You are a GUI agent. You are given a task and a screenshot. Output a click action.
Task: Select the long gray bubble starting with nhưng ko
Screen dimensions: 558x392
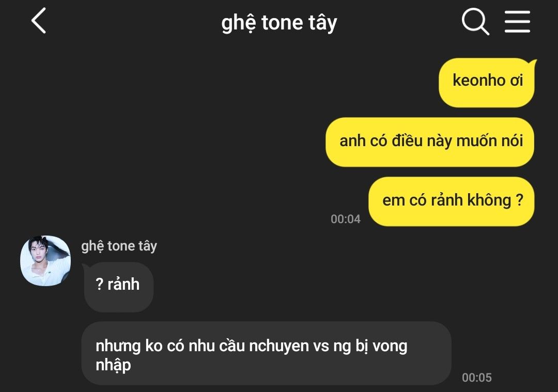266,353
